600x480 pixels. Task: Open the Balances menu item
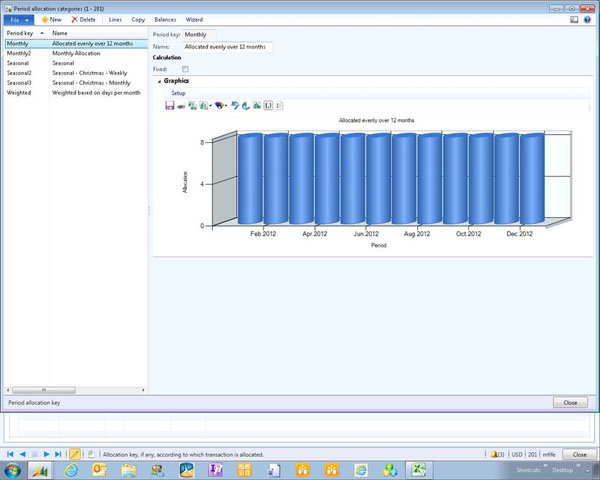point(165,20)
